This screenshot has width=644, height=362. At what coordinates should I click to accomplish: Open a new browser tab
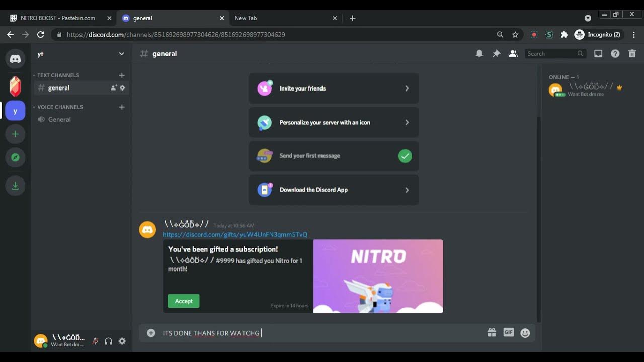[353, 18]
